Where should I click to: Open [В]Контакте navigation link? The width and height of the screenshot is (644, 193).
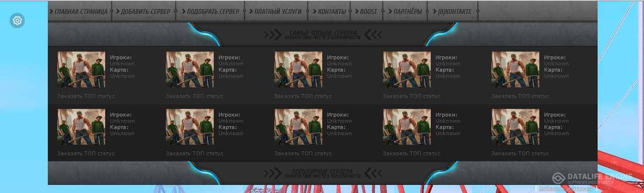coord(453,11)
